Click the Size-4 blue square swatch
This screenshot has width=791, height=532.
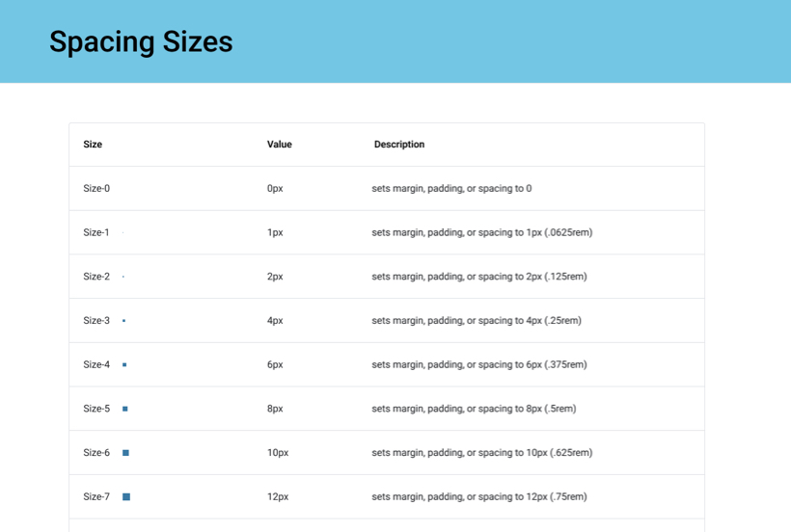[124, 365]
